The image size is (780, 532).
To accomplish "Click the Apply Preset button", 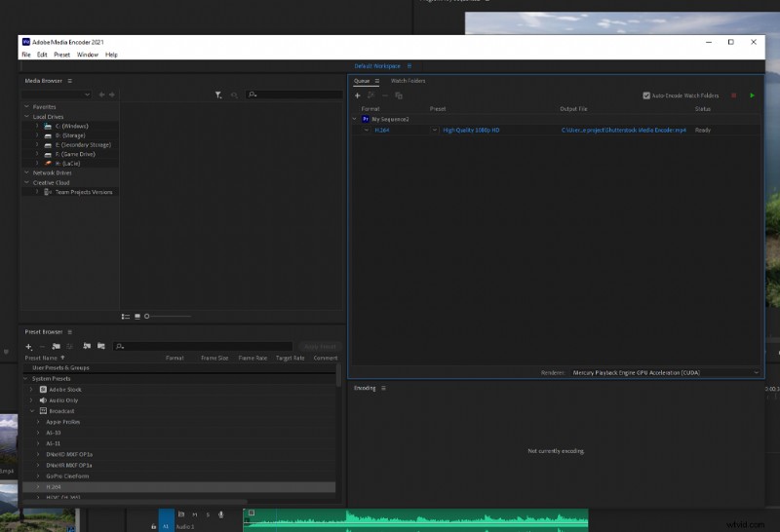I will 320,347.
